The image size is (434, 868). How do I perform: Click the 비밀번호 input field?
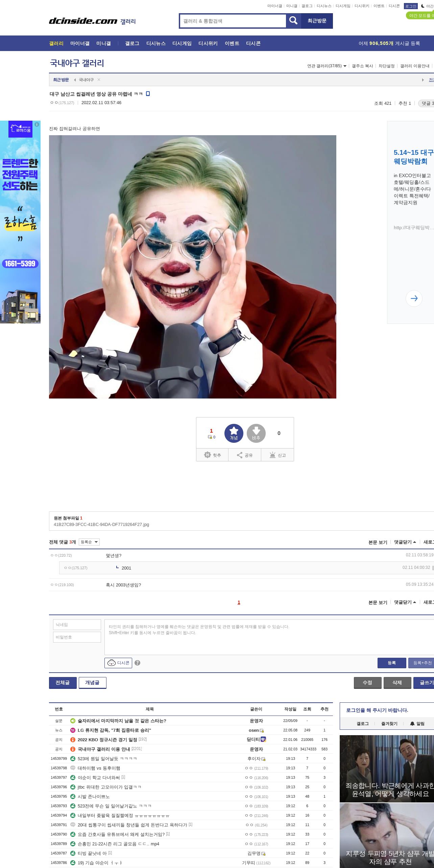coord(77,637)
